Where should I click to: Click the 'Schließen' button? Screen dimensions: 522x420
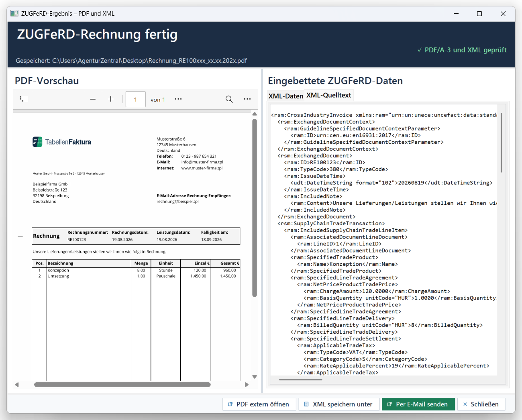tap(481, 404)
